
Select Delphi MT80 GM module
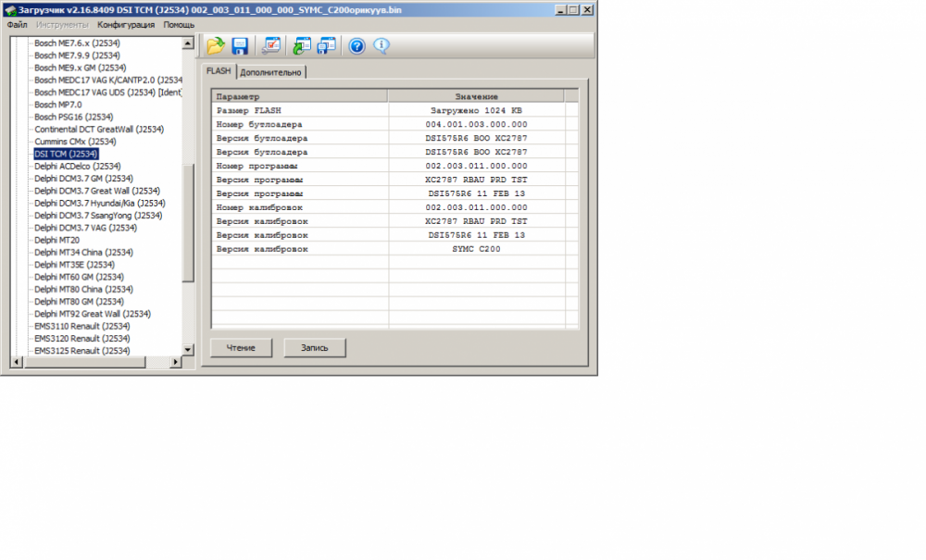click(x=79, y=302)
